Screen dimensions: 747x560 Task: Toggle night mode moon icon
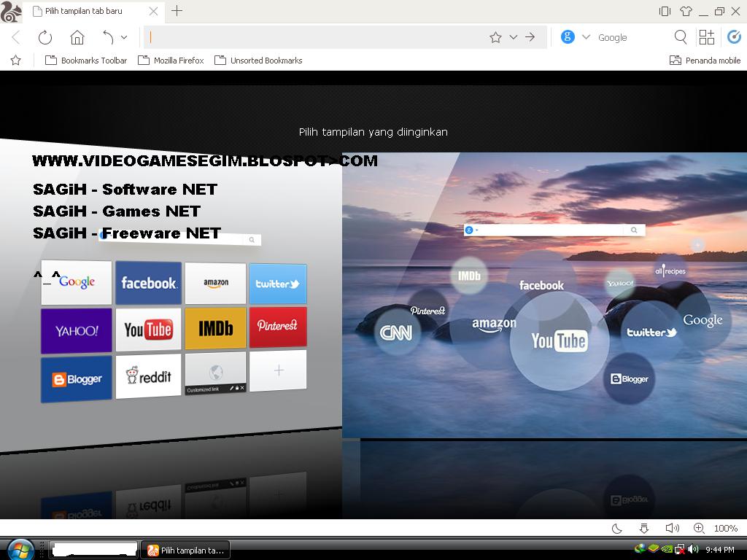[617, 528]
